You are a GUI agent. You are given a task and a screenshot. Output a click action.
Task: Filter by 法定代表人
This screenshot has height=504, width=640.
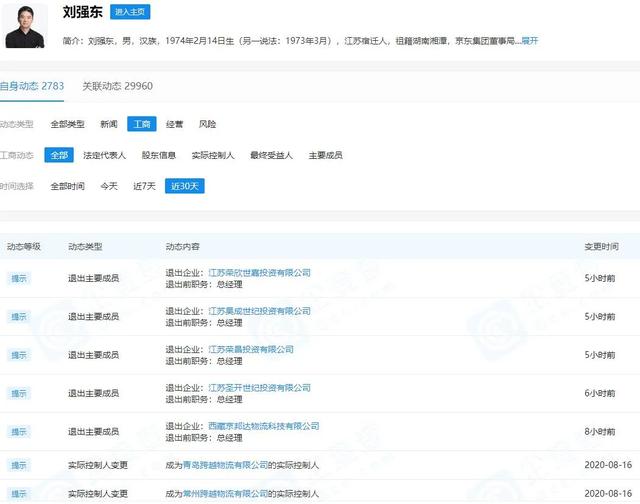(104, 155)
